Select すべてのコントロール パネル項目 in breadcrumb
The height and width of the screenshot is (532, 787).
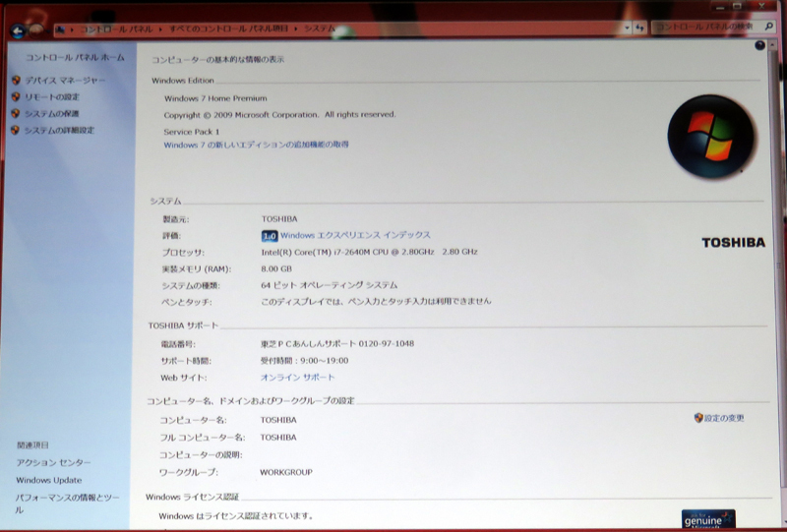(x=228, y=30)
